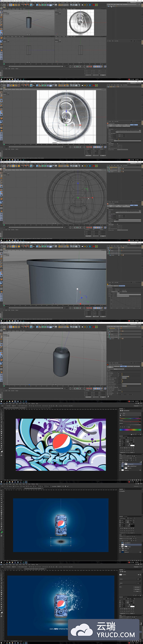Select the can-lid reference image in the first screenshot's top viewport
The width and height of the screenshot is (143, 644).
click(x=81, y=22)
